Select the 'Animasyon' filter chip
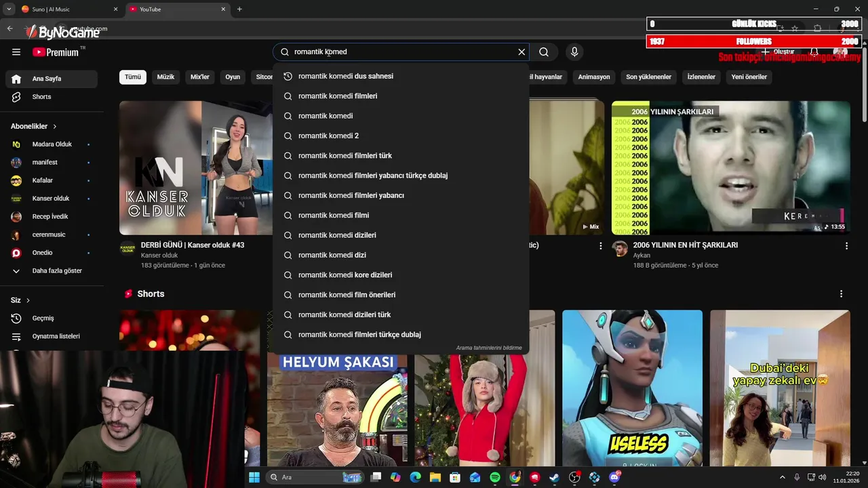868x488 pixels. tap(594, 77)
